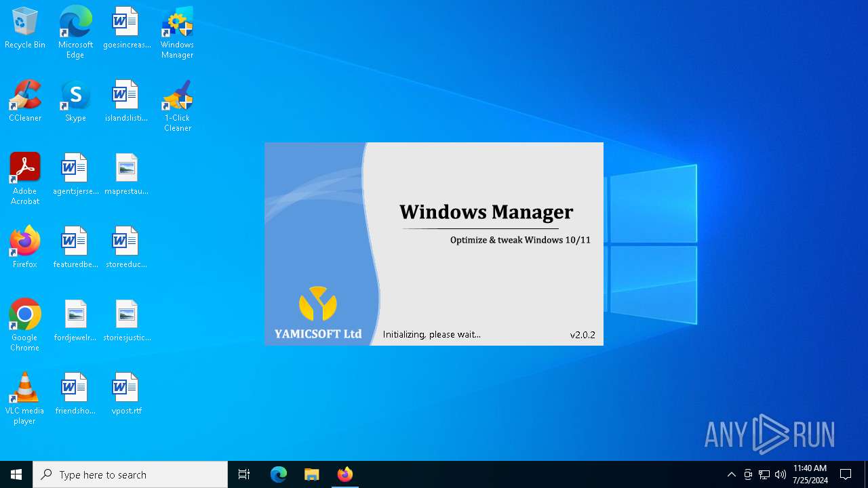The image size is (868, 488).
Task: Click the taskbar search box
Action: 130,474
